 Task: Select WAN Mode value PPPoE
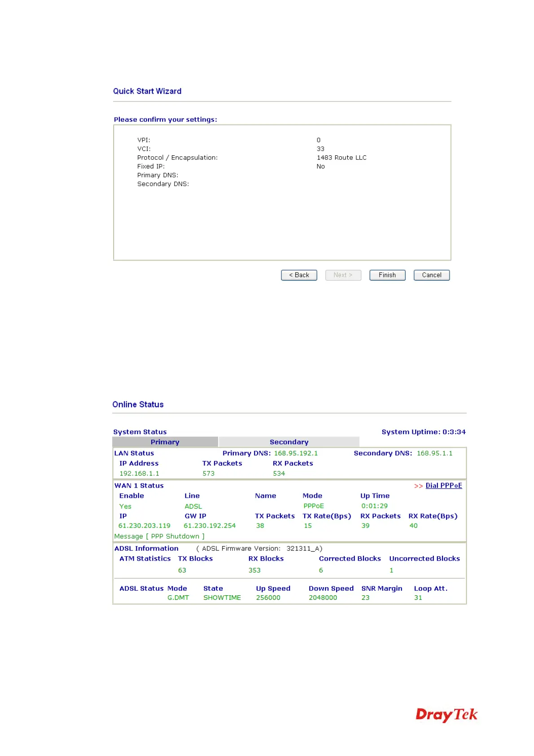(313, 506)
